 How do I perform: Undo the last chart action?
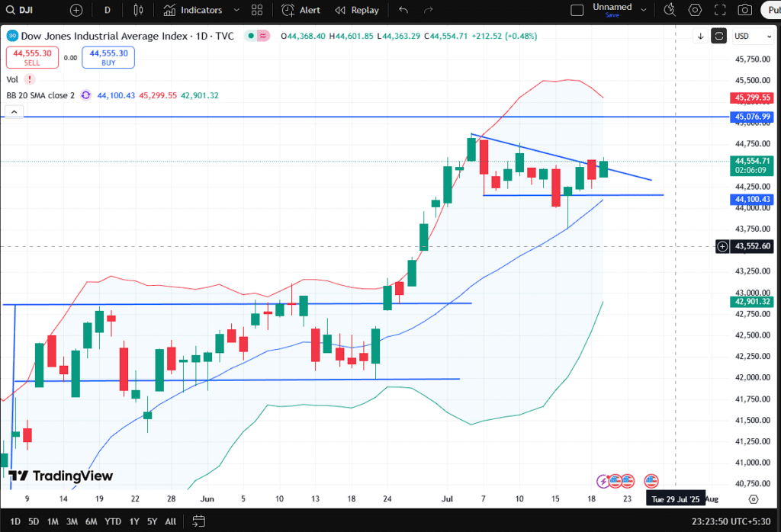coord(403,10)
